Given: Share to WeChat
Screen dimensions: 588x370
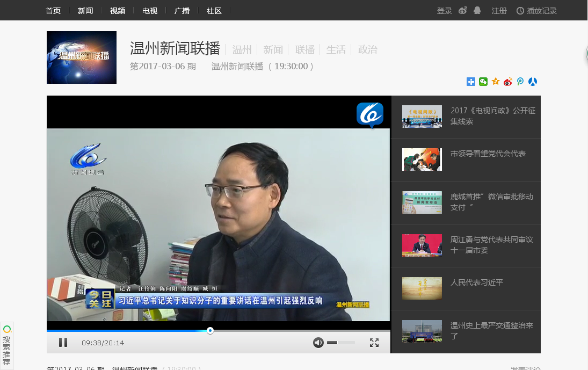Looking at the screenshot, I should [x=483, y=81].
